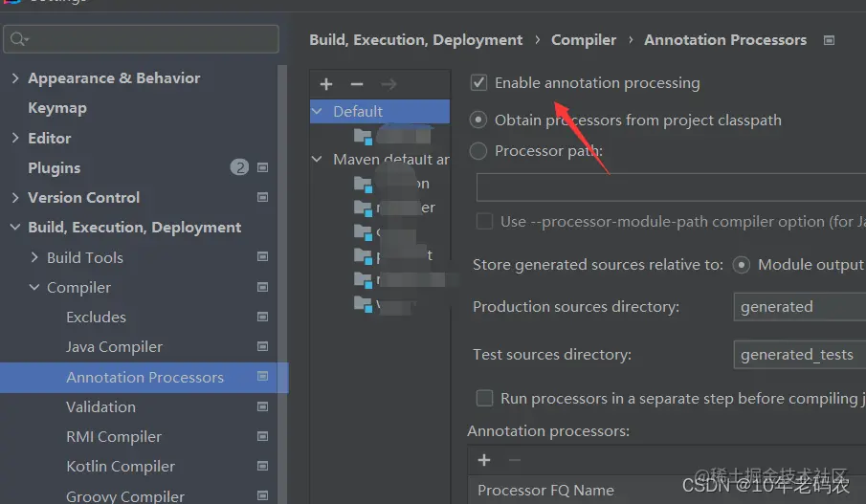Click project-level icon next to Version Control

pos(263,197)
